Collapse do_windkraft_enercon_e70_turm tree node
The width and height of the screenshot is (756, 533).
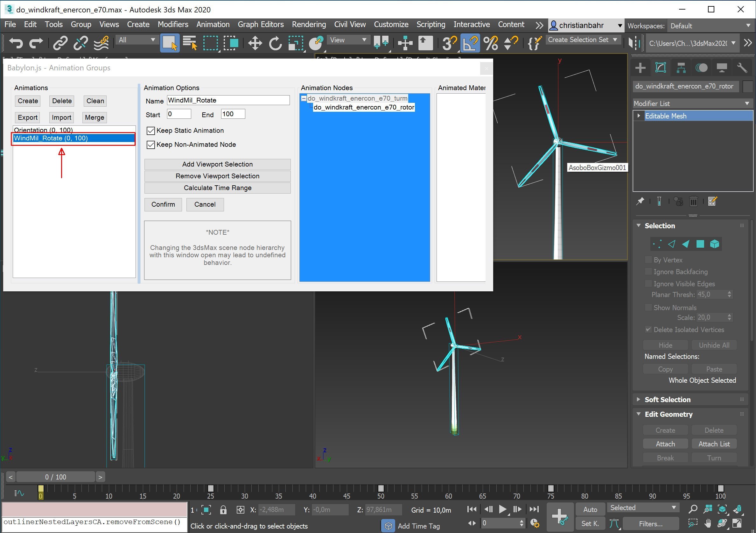304,98
